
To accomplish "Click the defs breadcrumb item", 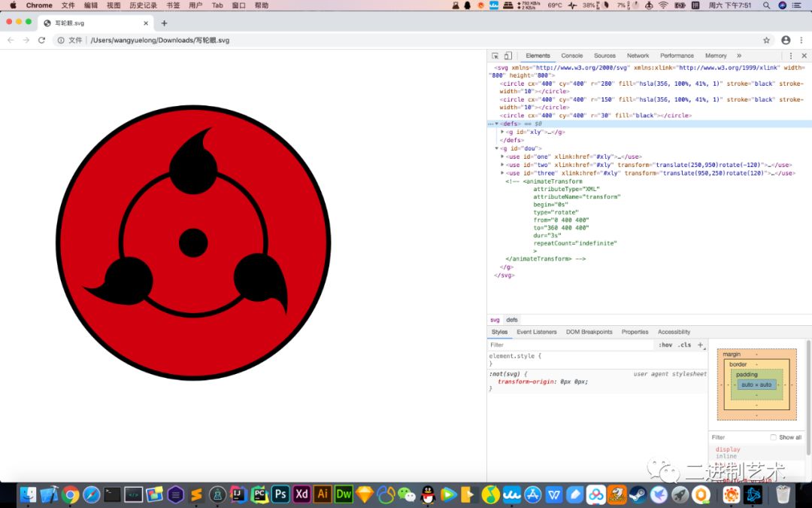I will tap(512, 320).
